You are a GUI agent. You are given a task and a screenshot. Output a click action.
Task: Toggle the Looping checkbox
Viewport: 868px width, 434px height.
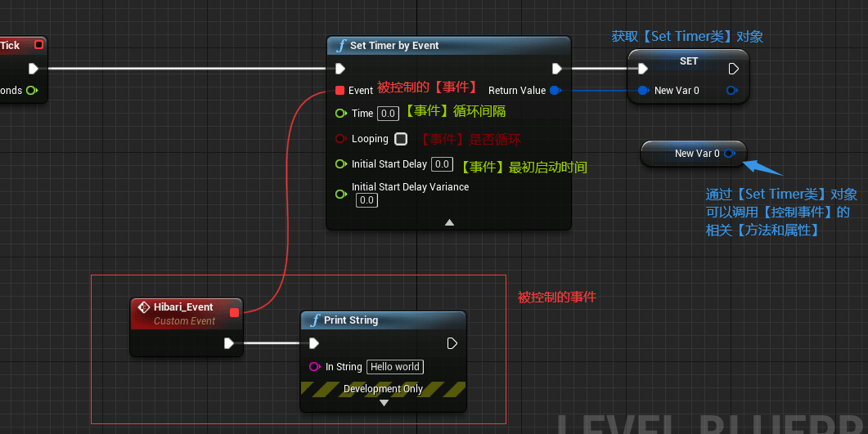(402, 139)
